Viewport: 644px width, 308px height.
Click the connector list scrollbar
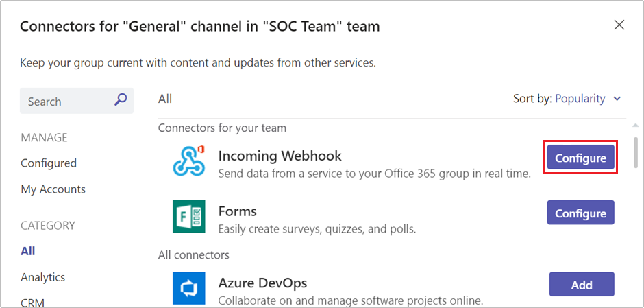click(x=636, y=153)
